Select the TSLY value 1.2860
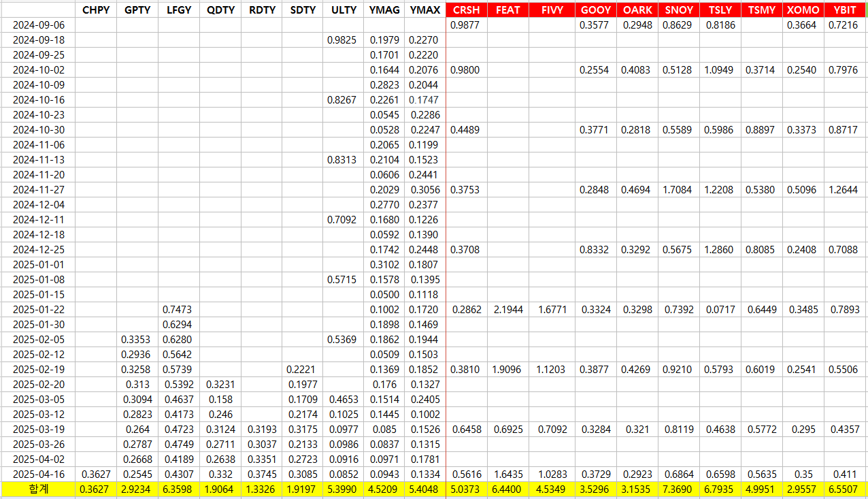Screen dimensions: 868x499 (x=720, y=249)
